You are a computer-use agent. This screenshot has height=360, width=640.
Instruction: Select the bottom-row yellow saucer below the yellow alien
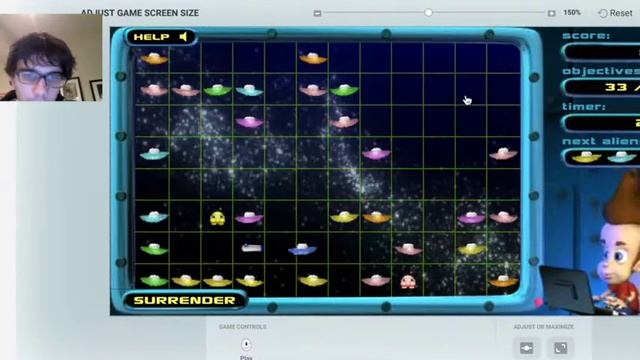tap(218, 280)
